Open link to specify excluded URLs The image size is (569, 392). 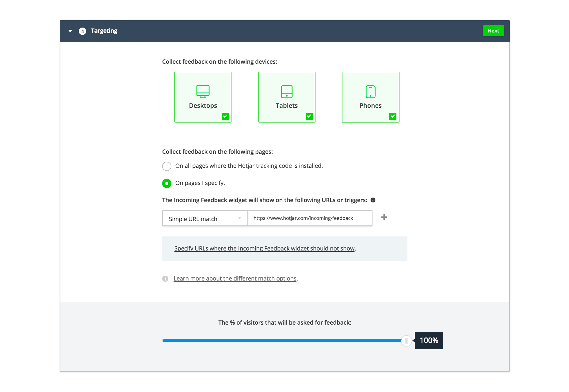[x=265, y=248]
